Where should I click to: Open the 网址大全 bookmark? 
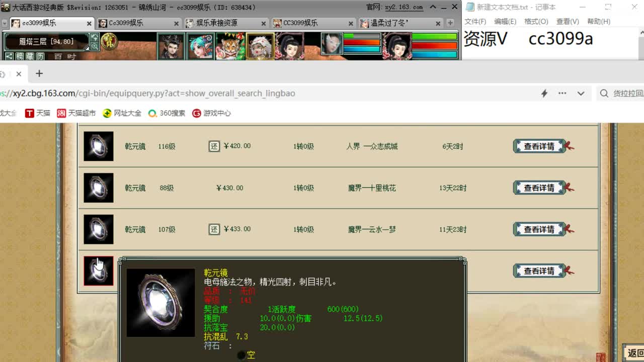[122, 113]
